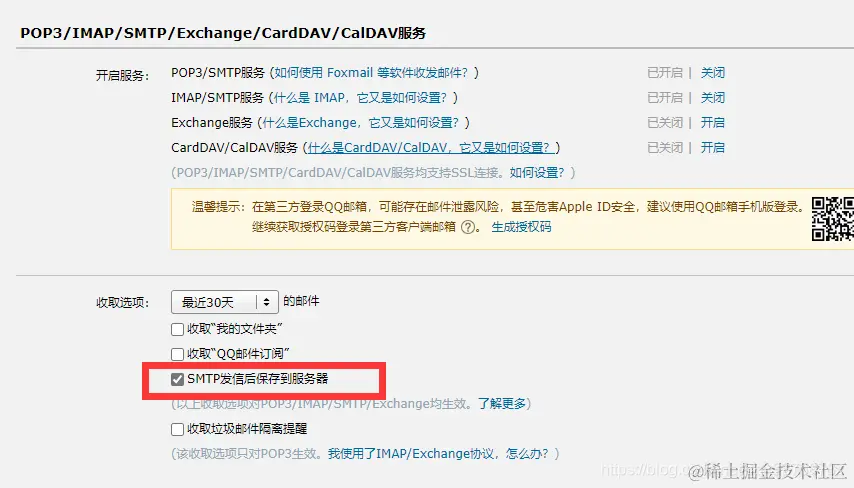
Task: Click 关闭 for IMAP/SMTP服务
Action: [x=712, y=97]
